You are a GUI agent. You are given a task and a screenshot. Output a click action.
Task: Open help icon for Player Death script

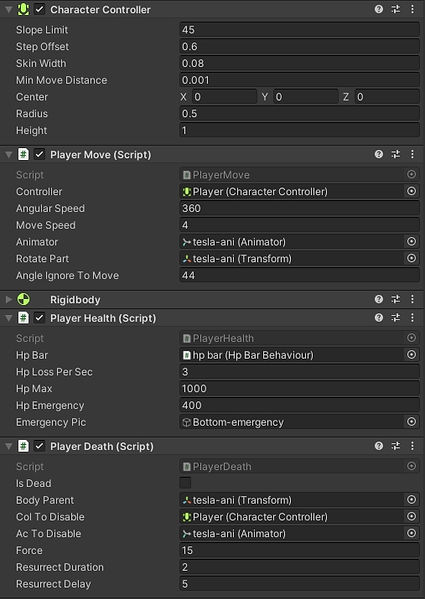(x=378, y=446)
